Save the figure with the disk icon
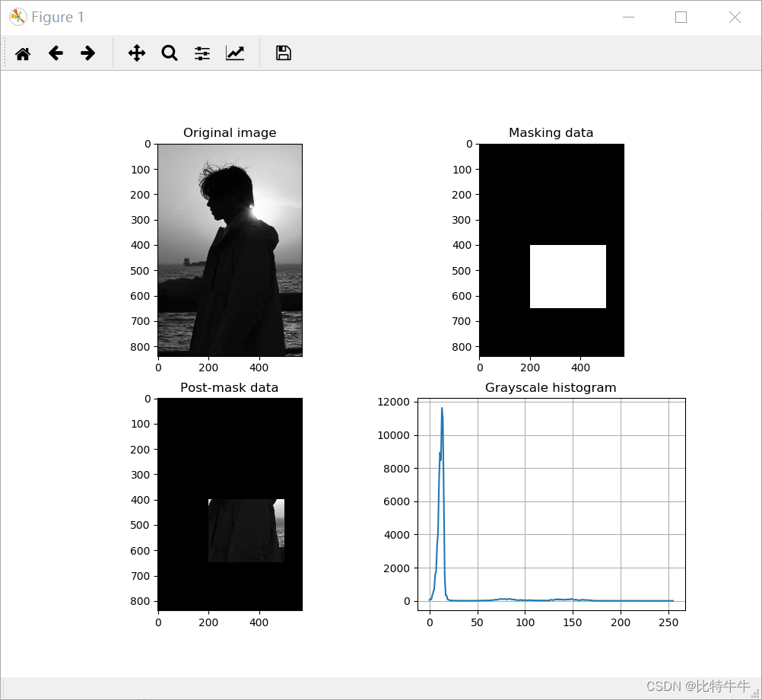 click(284, 53)
